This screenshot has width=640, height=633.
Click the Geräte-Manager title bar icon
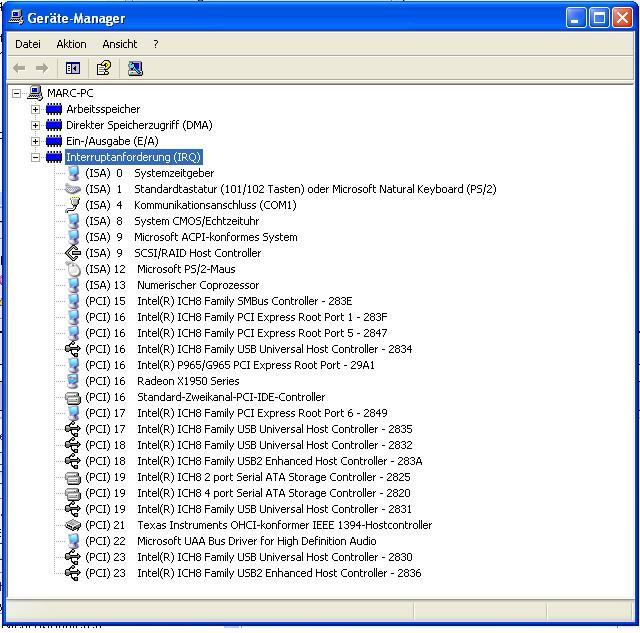coord(16,18)
